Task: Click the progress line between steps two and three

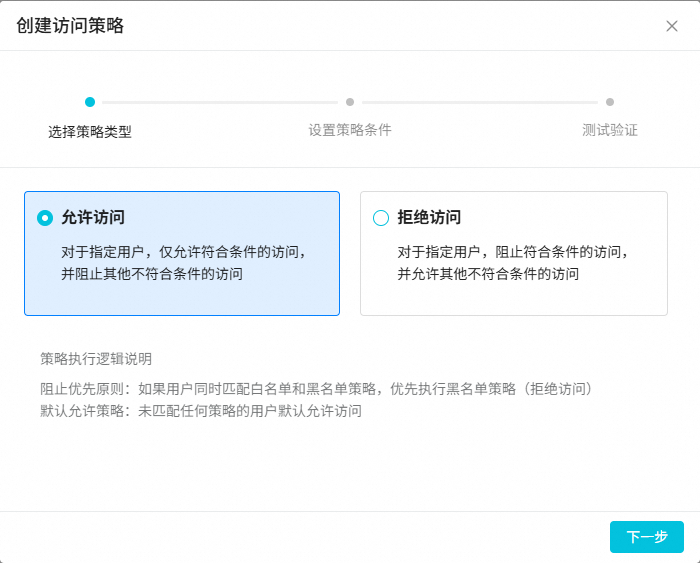Action: pos(480,102)
